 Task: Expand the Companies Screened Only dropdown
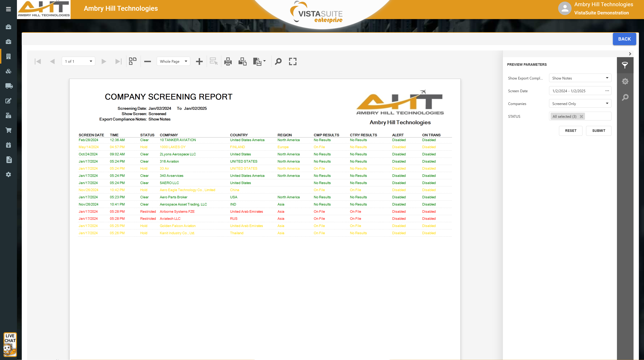607,104
